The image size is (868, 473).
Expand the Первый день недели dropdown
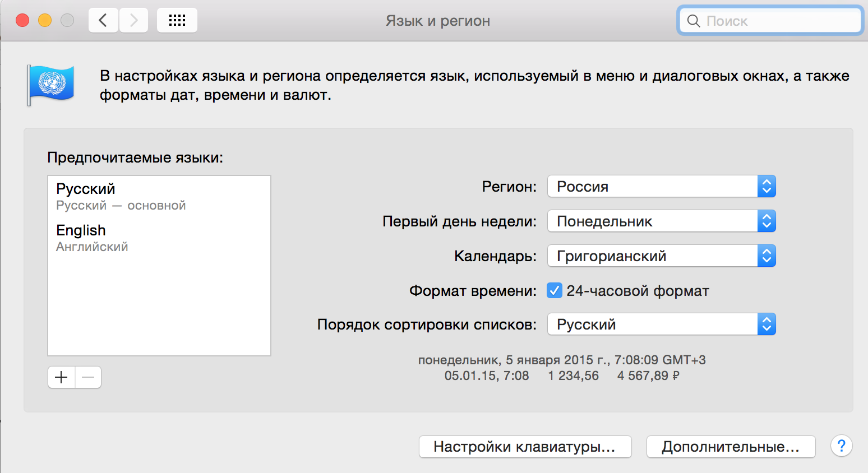click(x=661, y=221)
